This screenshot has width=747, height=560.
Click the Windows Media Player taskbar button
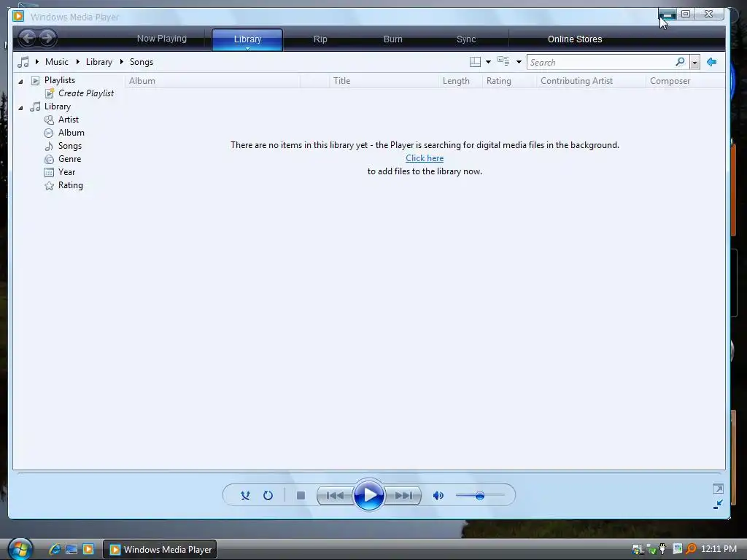[160, 550]
